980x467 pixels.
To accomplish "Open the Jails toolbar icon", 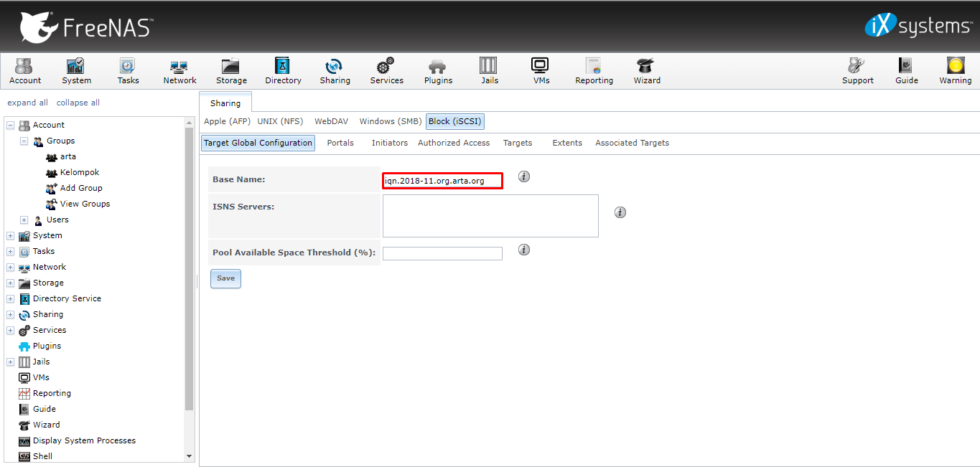I will [489, 70].
